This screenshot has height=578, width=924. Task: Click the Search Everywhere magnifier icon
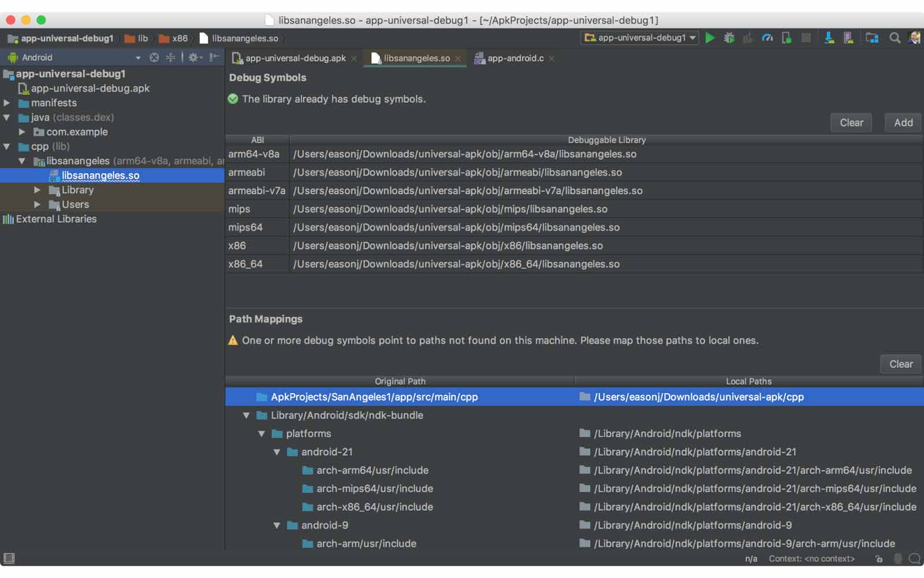[x=895, y=38]
